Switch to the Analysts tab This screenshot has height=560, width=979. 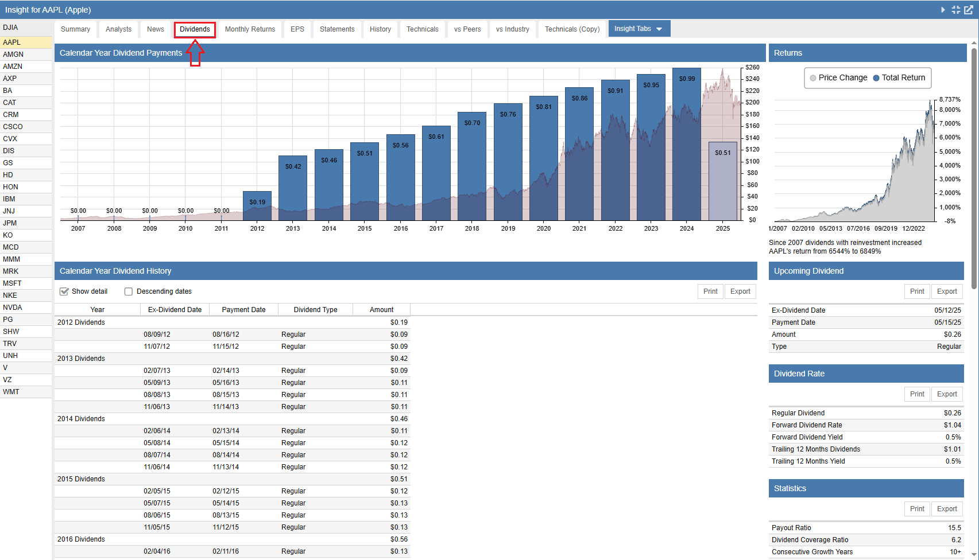tap(118, 29)
